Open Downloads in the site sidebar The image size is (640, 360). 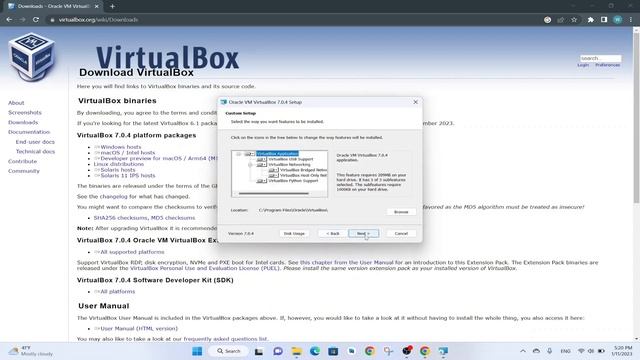pyautogui.click(x=23, y=122)
